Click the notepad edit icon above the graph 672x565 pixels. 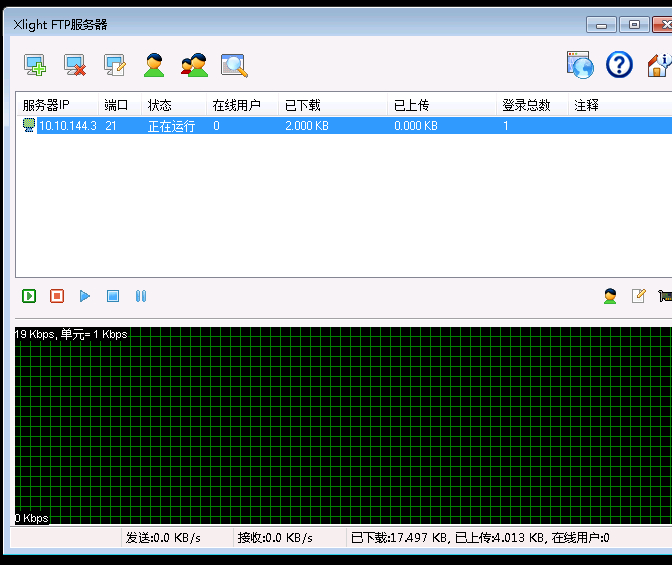coord(638,296)
